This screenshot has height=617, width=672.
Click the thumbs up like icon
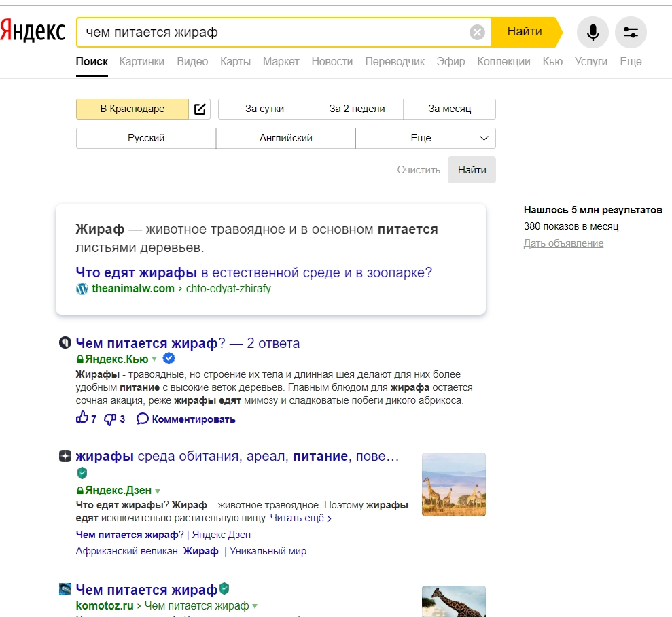point(82,417)
